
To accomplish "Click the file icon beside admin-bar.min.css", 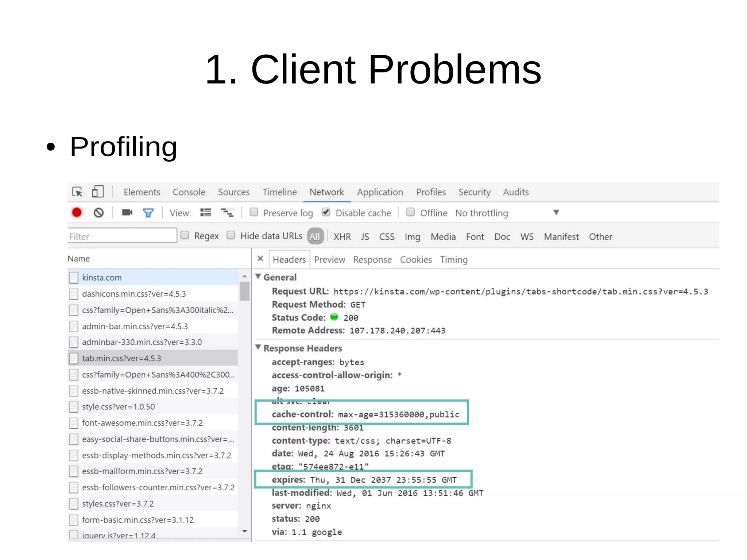I will pos(74,326).
